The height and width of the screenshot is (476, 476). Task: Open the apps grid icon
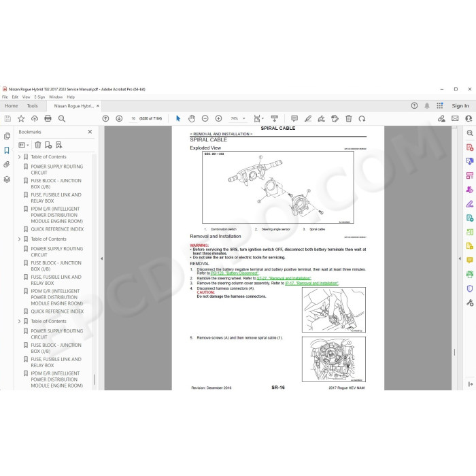point(439,105)
